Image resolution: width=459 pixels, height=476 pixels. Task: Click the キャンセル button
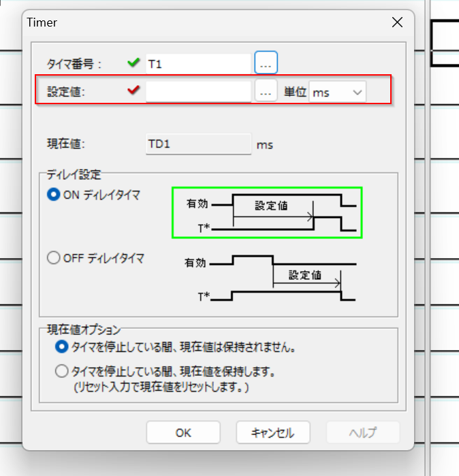point(273,432)
